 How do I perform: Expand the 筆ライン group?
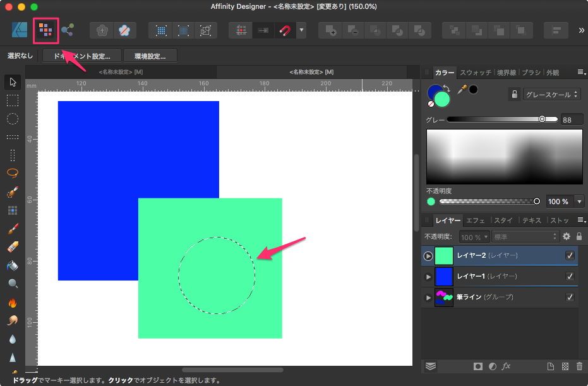point(428,297)
